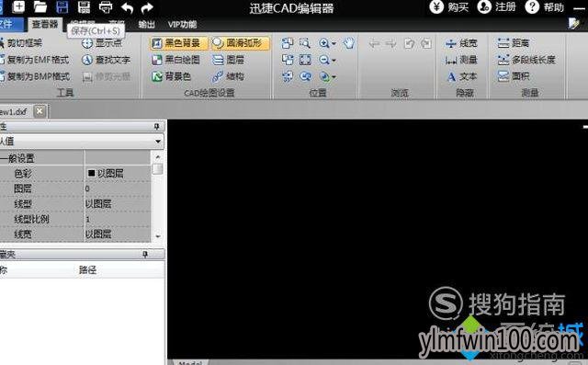The width and height of the screenshot is (588, 365).
Task: Open the 图层 layers dialog
Action: 228,60
